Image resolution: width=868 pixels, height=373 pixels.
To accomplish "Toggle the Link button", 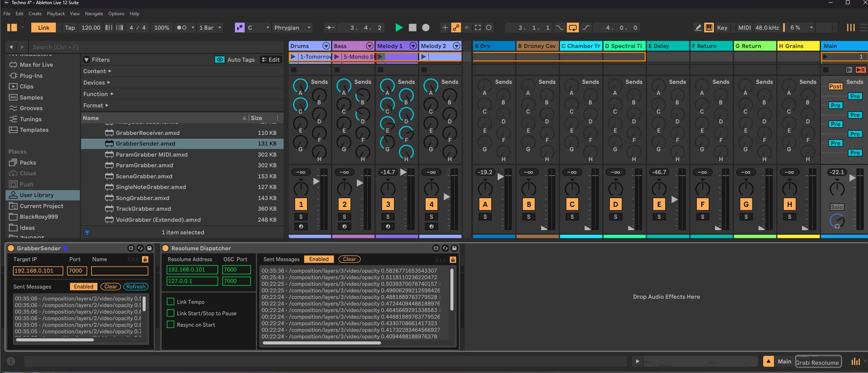I will point(44,28).
